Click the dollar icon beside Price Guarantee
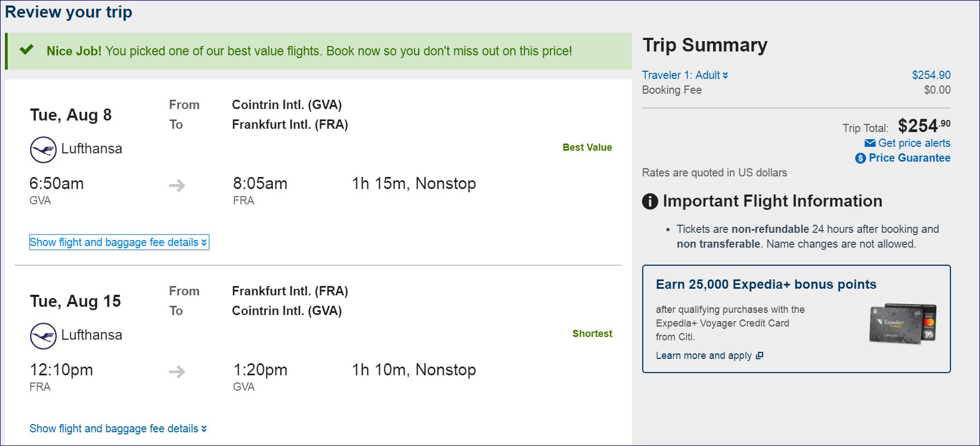This screenshot has height=446, width=980. point(861,158)
